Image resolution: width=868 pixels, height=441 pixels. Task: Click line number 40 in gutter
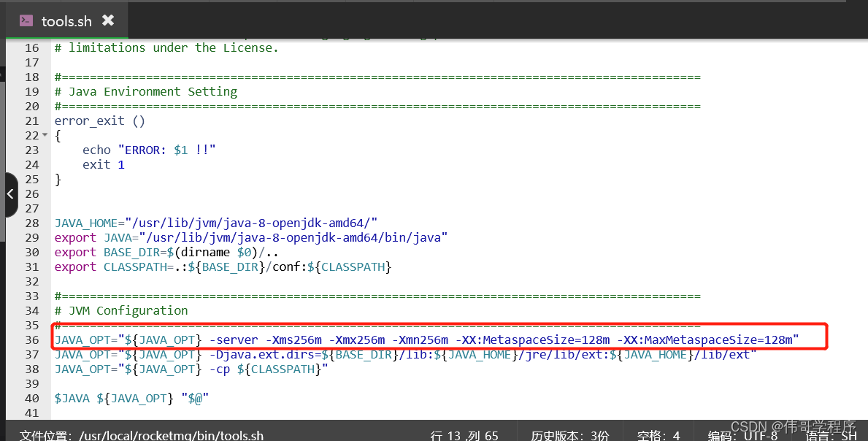32,399
